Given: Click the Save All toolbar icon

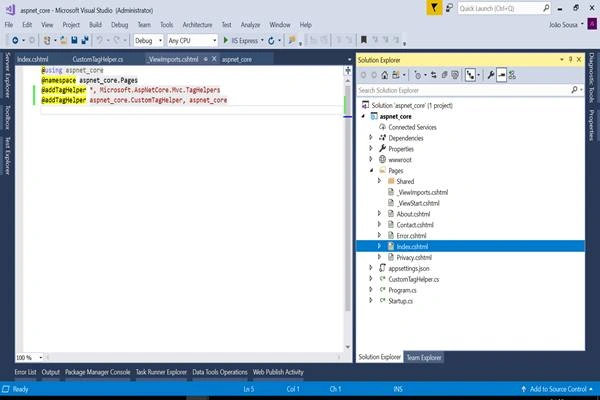Looking at the screenshot, I should (x=85, y=40).
